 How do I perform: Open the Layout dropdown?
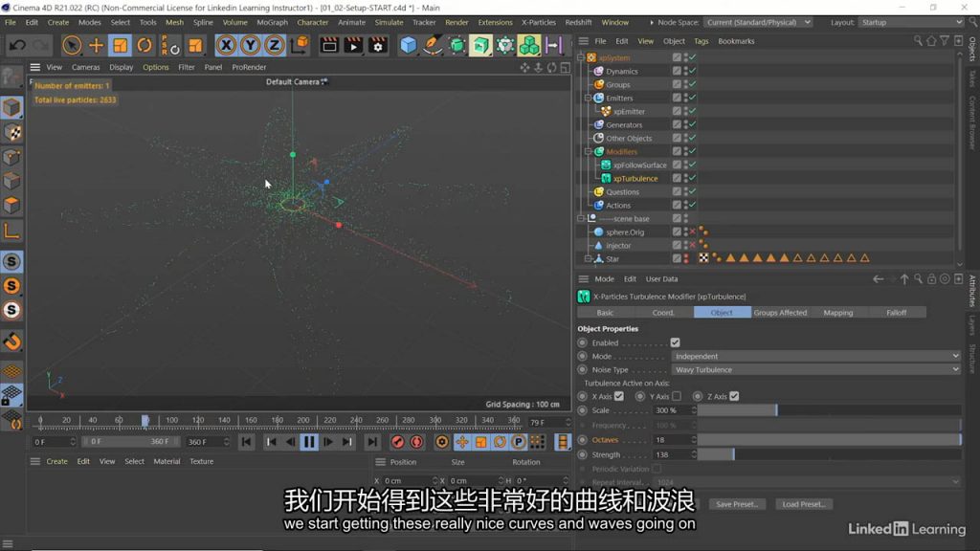point(911,23)
